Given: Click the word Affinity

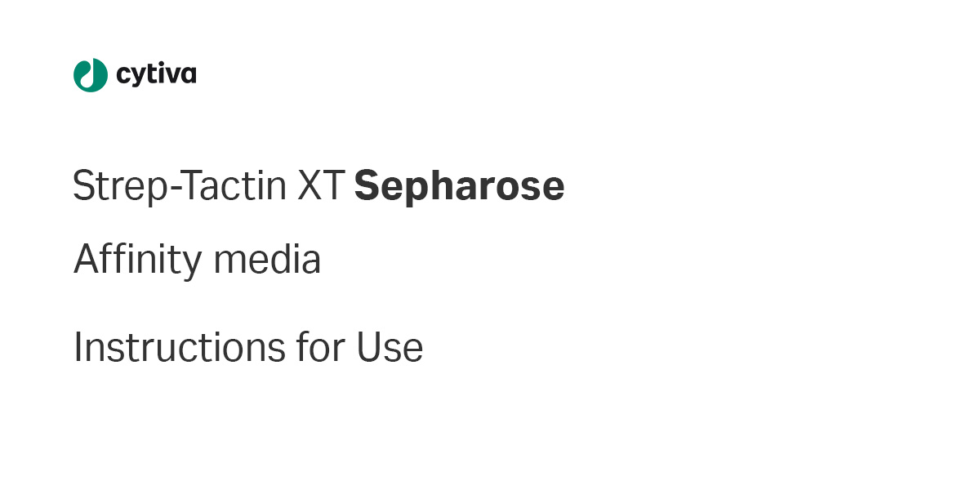Looking at the screenshot, I should click(138, 261).
